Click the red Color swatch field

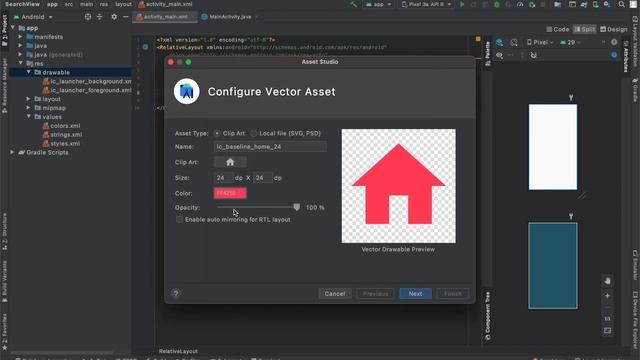230,193
